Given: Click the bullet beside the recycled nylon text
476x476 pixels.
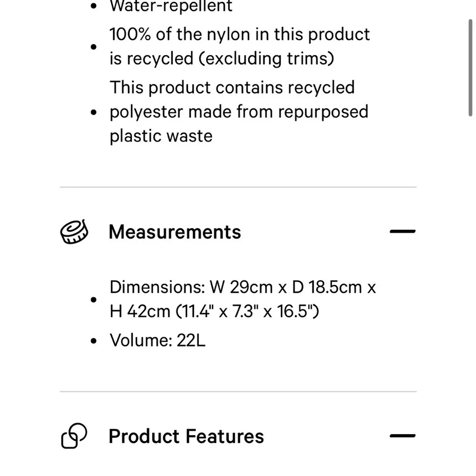Looking at the screenshot, I should click(94, 47).
